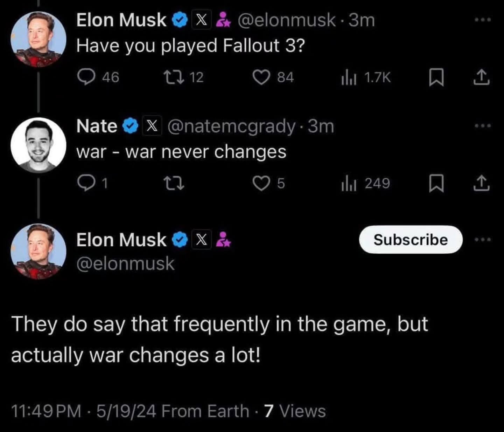
Task: Open more options on the Fallout 3 tweet
Action: tap(483, 20)
